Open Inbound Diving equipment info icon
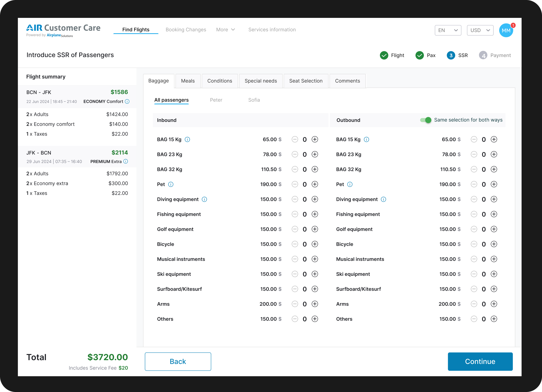Viewport: 542px width, 392px height. pos(204,199)
